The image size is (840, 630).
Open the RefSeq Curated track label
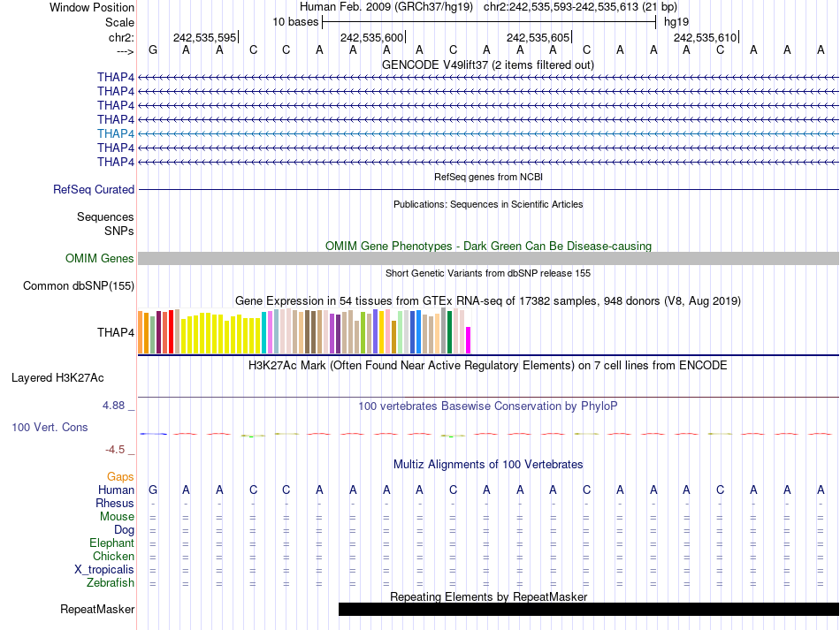point(94,189)
